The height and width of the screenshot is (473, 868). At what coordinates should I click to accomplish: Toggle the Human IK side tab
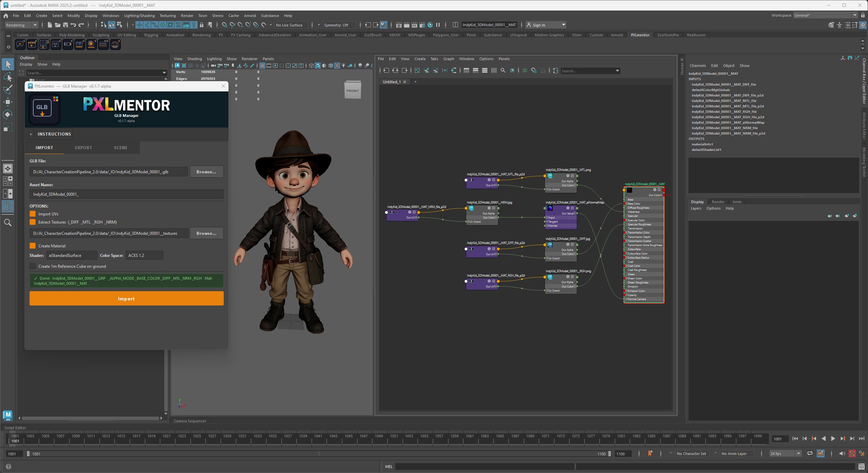[x=682, y=66]
